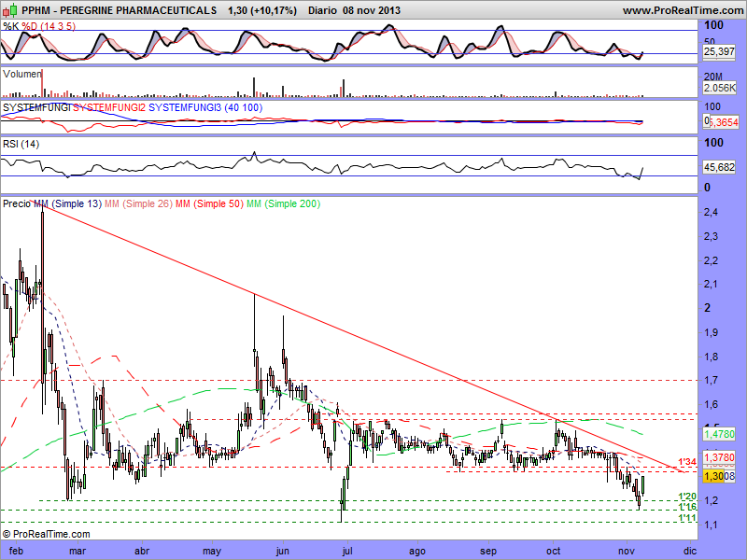747x560 pixels.
Task: Click the sep month on time axis
Action: click(x=487, y=551)
